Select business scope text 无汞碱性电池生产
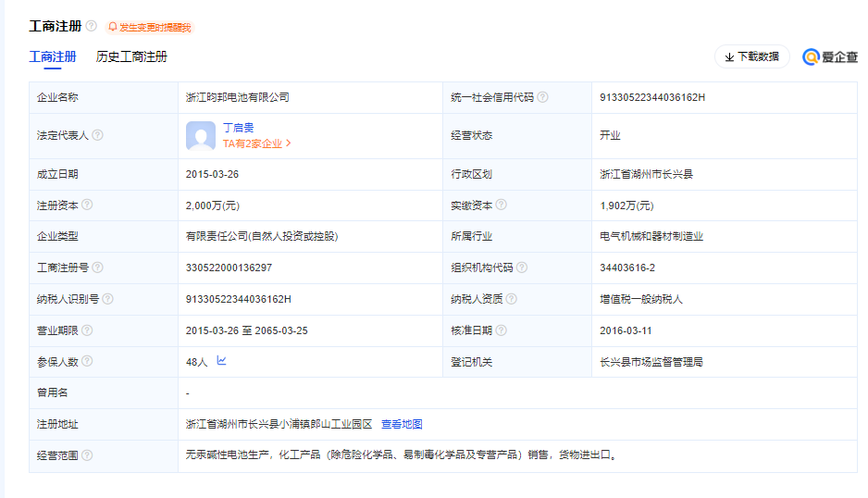Image resolution: width=868 pixels, height=498 pixels. (227, 455)
